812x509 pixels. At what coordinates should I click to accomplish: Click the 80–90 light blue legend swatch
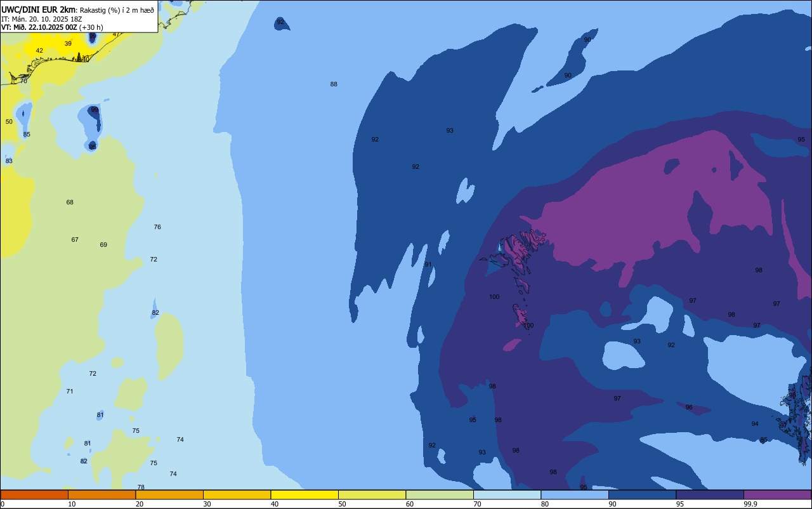tap(575, 494)
